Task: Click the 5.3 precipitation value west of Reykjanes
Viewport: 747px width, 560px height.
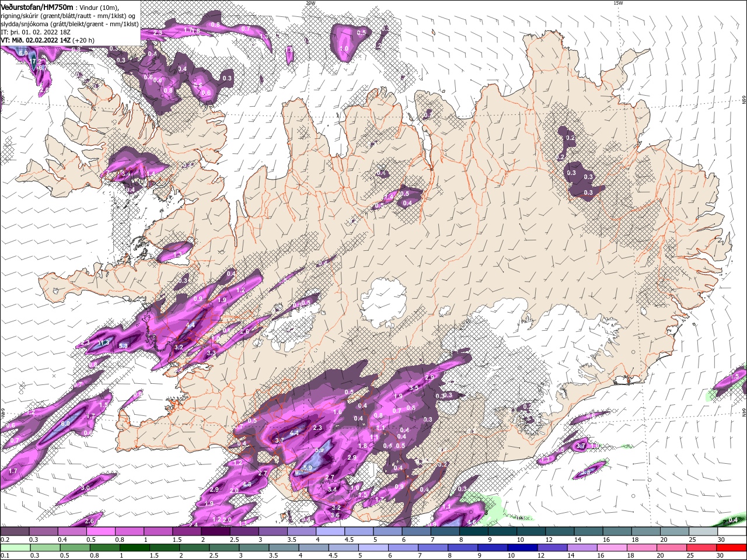Action: [x=123, y=346]
